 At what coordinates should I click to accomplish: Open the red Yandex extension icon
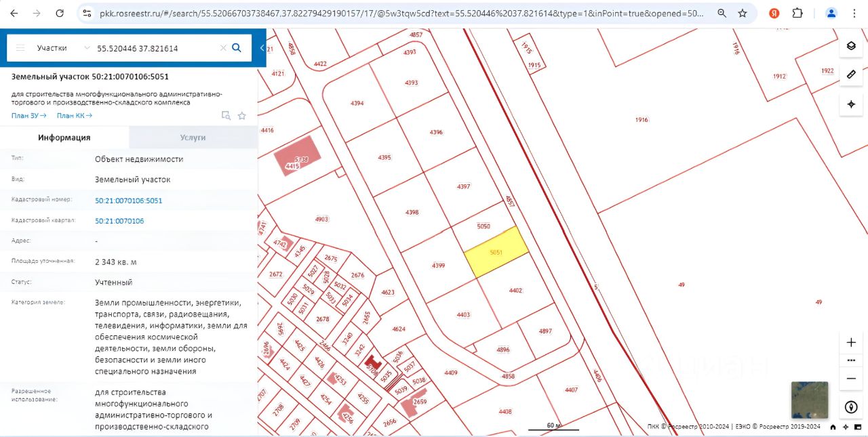774,14
